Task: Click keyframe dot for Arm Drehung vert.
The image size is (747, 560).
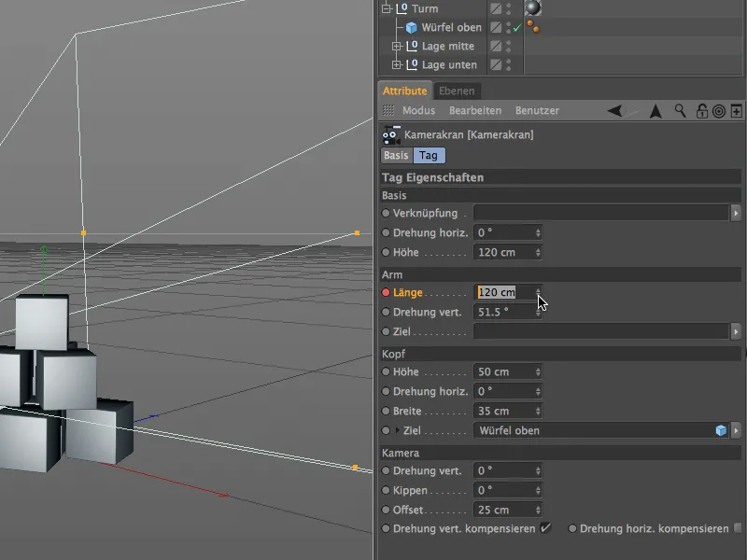Action: point(386,313)
